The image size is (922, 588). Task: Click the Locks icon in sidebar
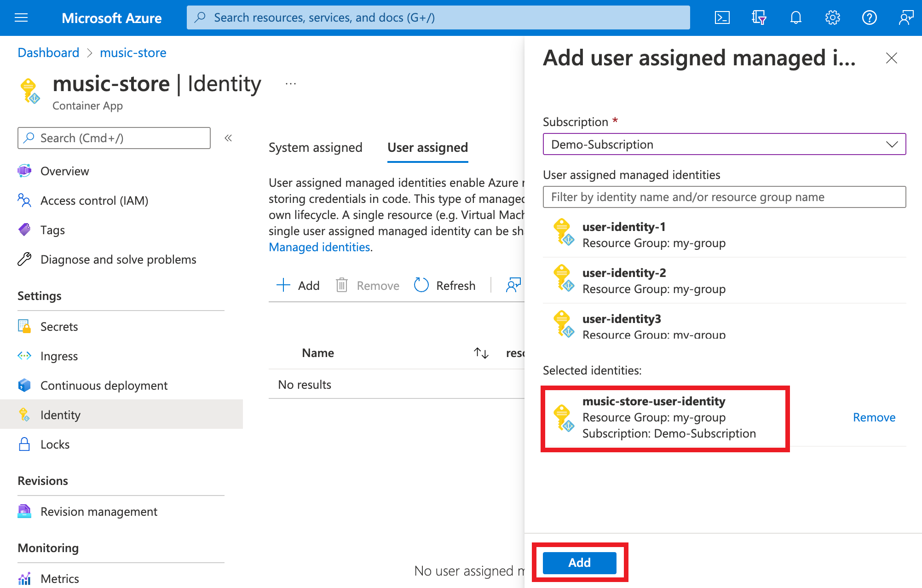(24, 444)
